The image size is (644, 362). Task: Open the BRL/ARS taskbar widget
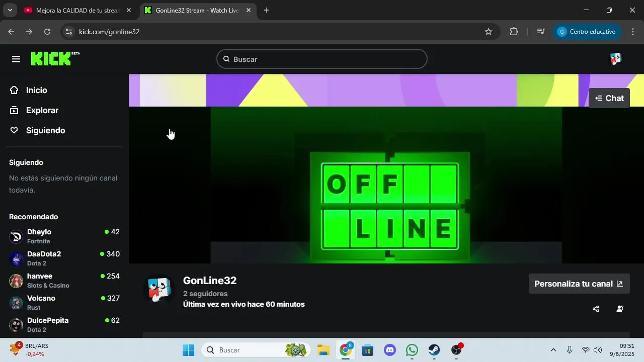(29, 350)
